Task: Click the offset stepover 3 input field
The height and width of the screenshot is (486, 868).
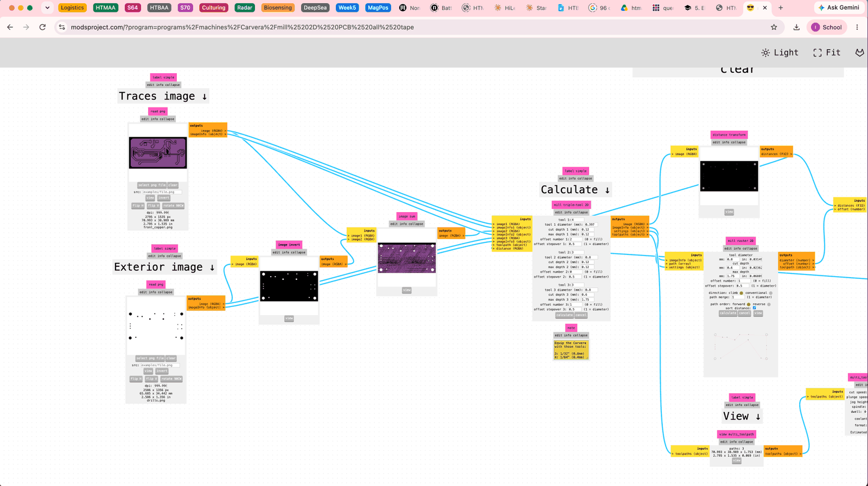Action: [575, 309]
